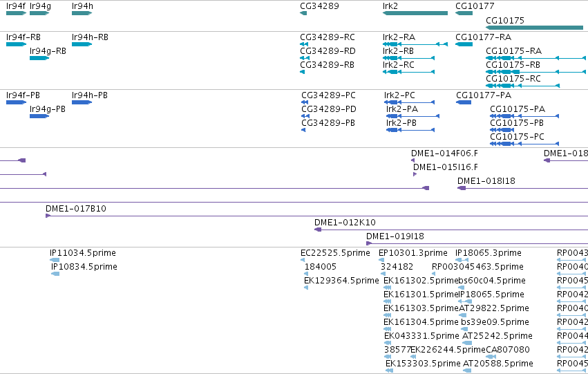Select the Irk2-RA transcript
588x374 pixels.
415,44
